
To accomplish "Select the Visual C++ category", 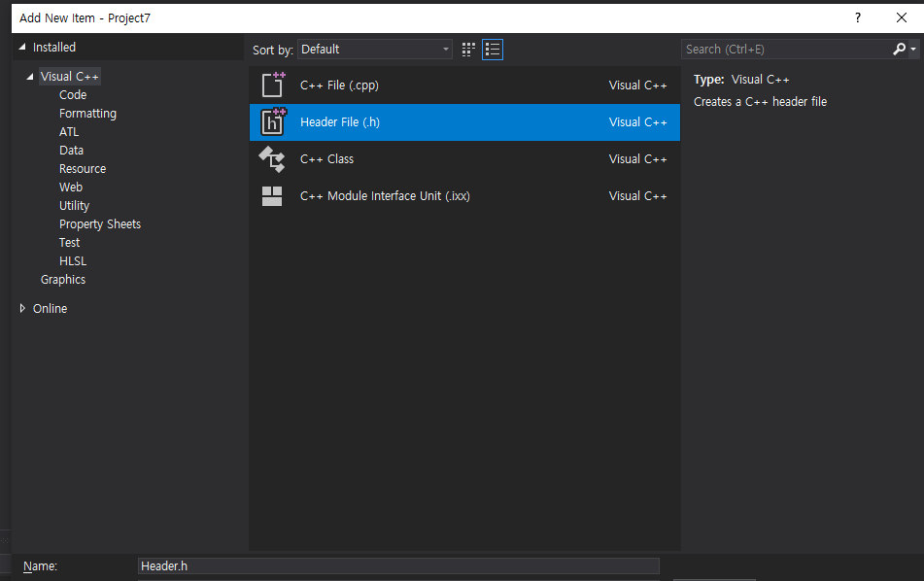I will 70,77.
